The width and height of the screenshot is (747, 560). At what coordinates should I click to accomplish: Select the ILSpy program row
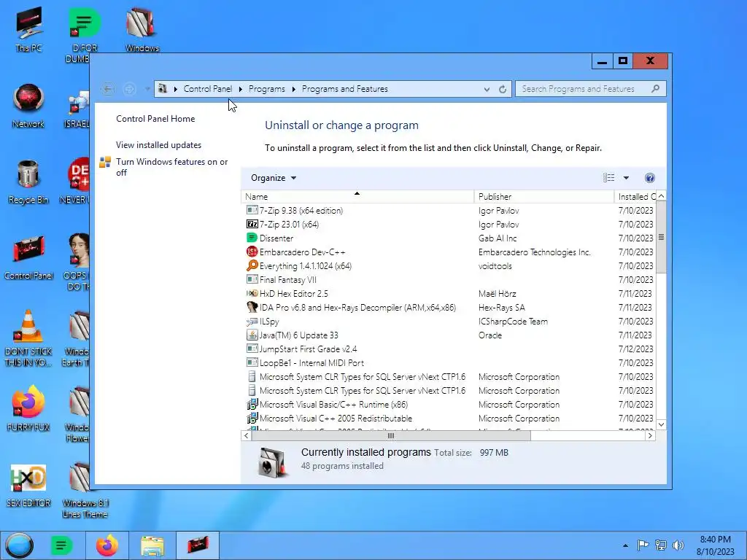click(449, 322)
